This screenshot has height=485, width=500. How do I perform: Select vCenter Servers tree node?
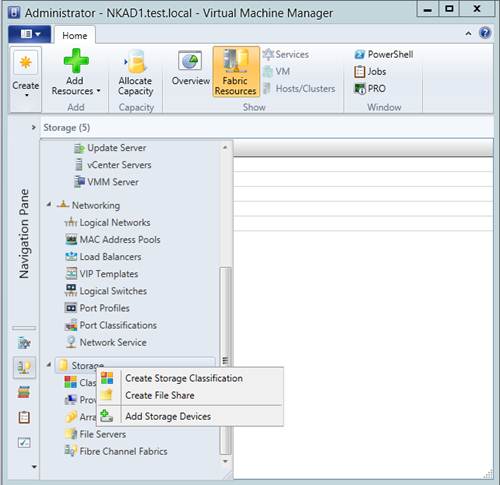[x=113, y=165]
